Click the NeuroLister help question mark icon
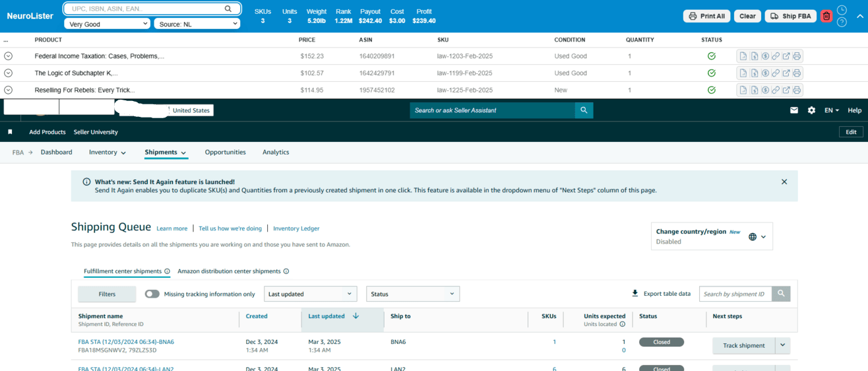 click(842, 22)
